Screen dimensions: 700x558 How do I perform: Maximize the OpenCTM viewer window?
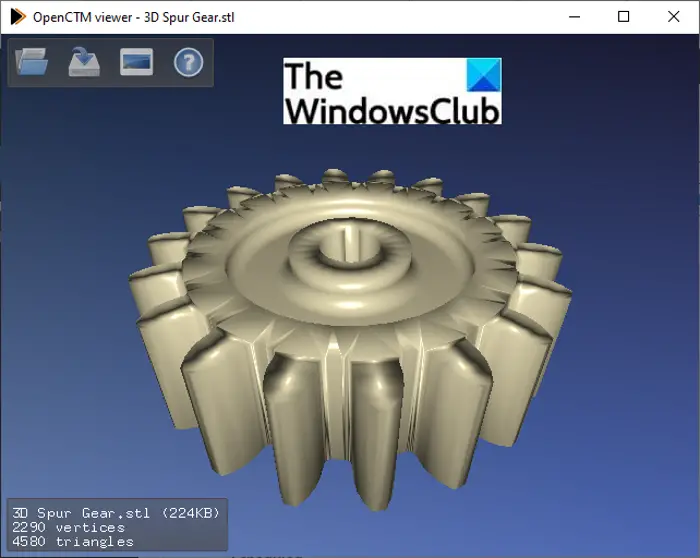pyautogui.click(x=624, y=17)
